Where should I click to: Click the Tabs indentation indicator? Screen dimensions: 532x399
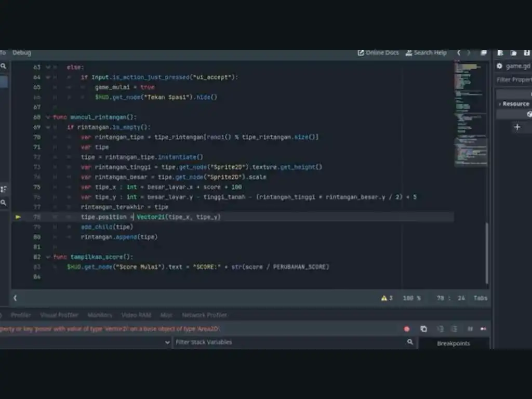click(x=481, y=298)
